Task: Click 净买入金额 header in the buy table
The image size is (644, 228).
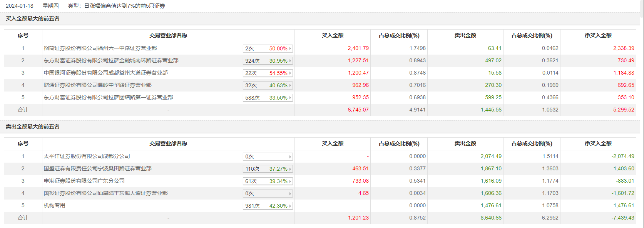Action: 598,35
